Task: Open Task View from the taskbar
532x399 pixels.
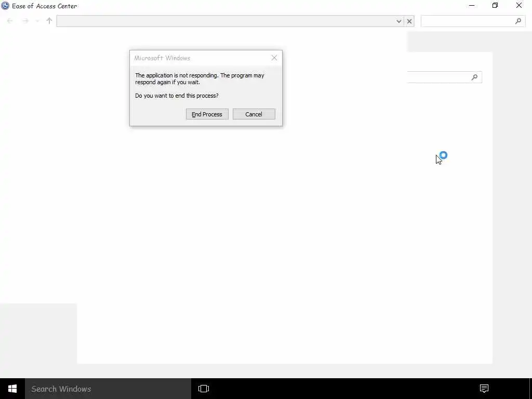Action: (204, 389)
